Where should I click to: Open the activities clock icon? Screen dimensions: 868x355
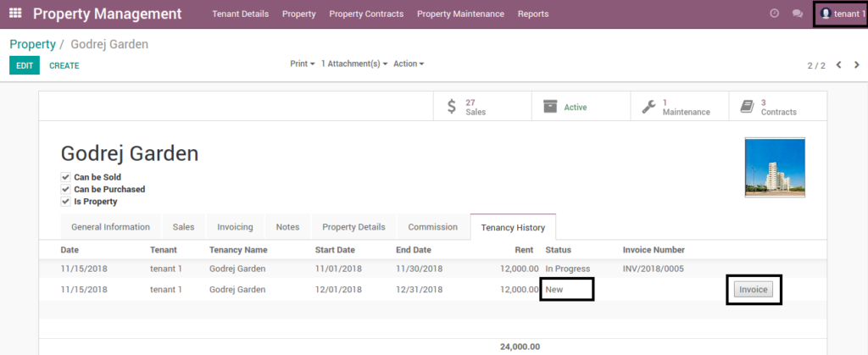[775, 14]
